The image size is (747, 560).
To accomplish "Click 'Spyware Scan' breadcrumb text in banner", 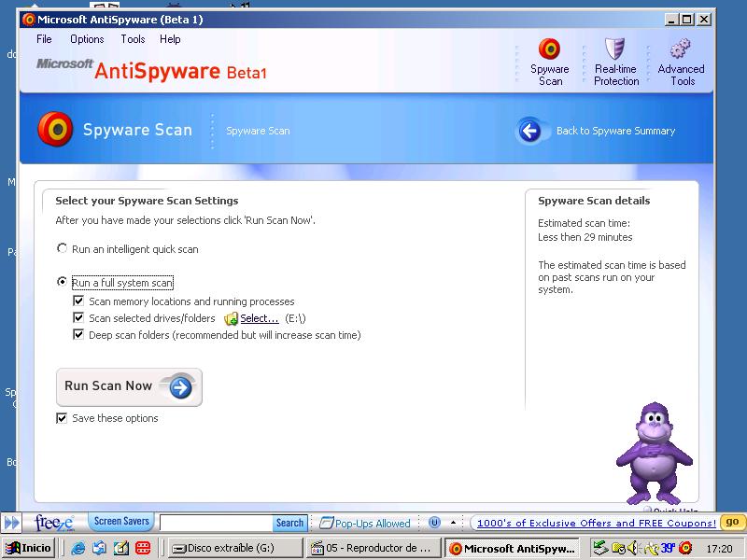I will [x=258, y=131].
